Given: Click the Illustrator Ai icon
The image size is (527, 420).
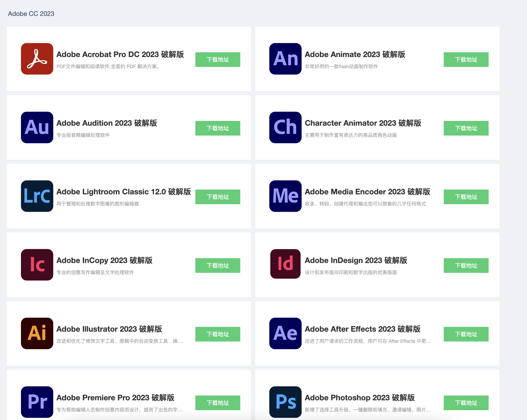Looking at the screenshot, I should [x=37, y=333].
